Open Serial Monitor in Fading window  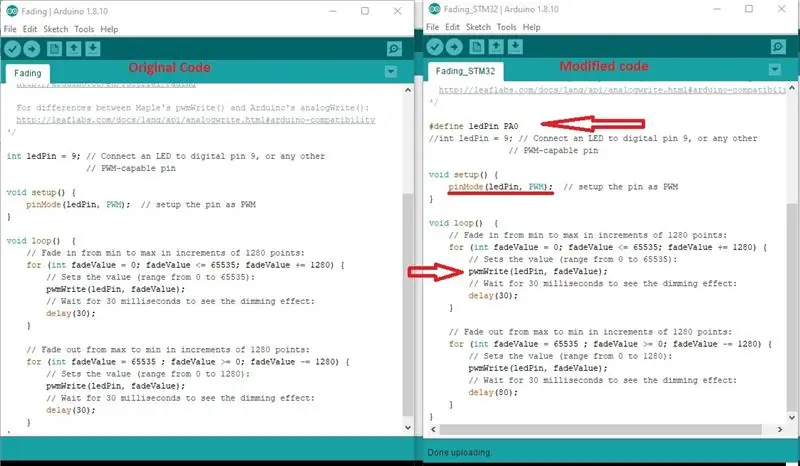coord(394,49)
